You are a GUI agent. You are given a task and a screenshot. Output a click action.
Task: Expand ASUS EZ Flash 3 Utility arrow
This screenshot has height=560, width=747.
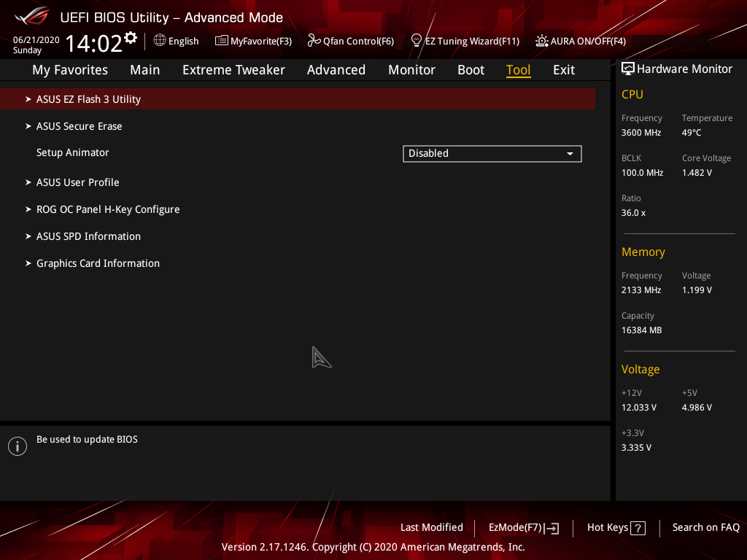point(28,99)
